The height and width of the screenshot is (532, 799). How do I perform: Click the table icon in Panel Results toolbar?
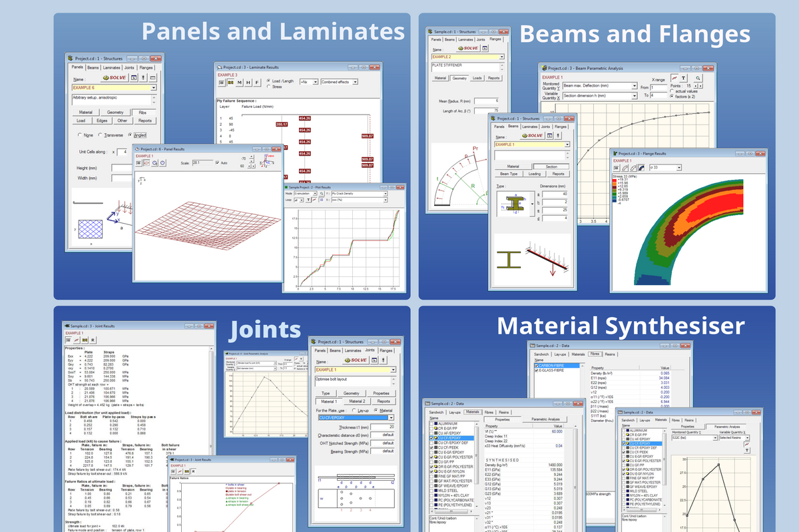click(139, 162)
